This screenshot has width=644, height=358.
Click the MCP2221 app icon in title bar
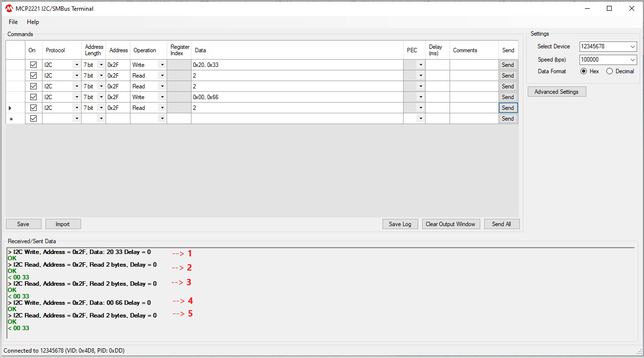tap(9, 8)
